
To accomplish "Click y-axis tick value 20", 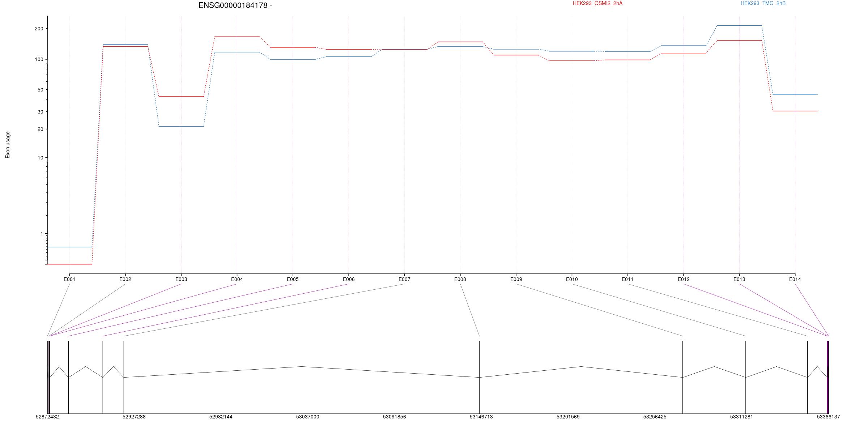I will [x=40, y=129].
